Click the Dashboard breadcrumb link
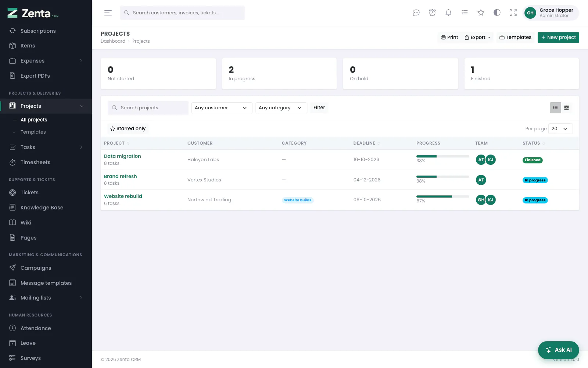 [x=113, y=41]
